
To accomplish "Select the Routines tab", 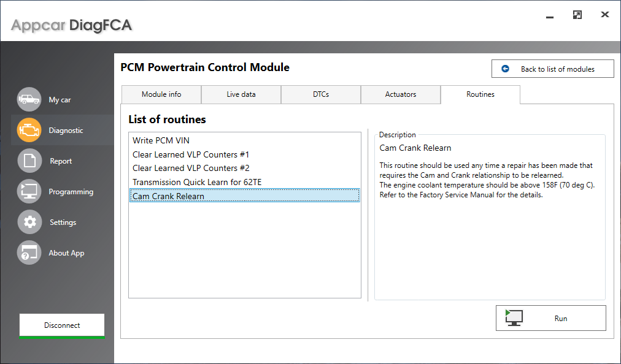I will (480, 94).
